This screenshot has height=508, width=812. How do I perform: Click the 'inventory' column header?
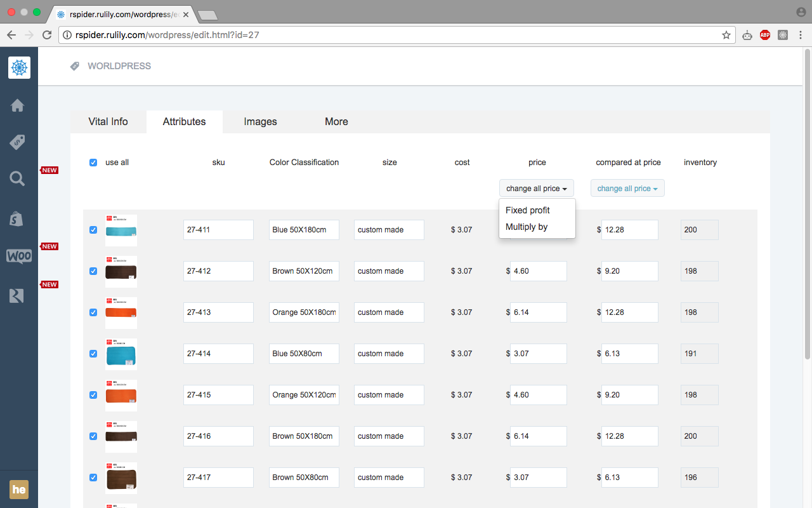point(700,163)
